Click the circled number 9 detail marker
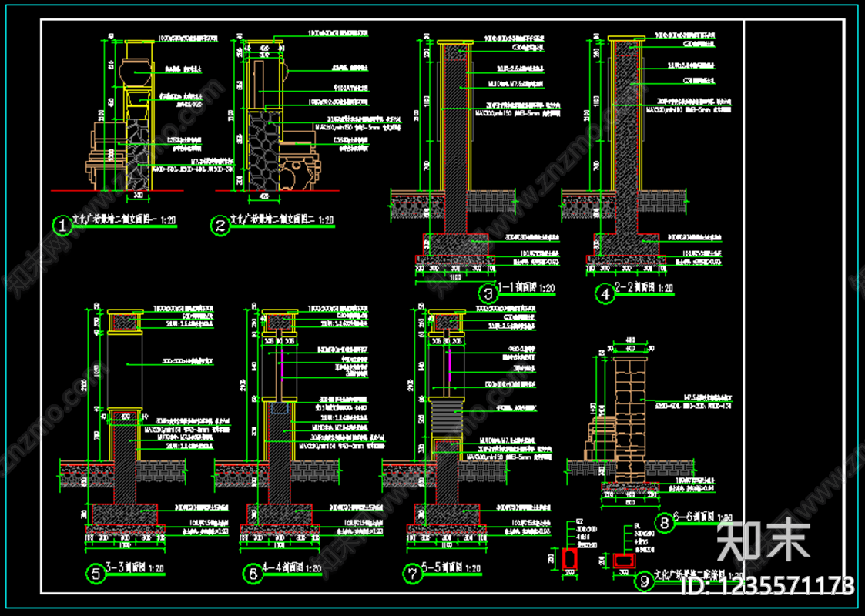The width and height of the screenshot is (865, 616). click(x=643, y=581)
